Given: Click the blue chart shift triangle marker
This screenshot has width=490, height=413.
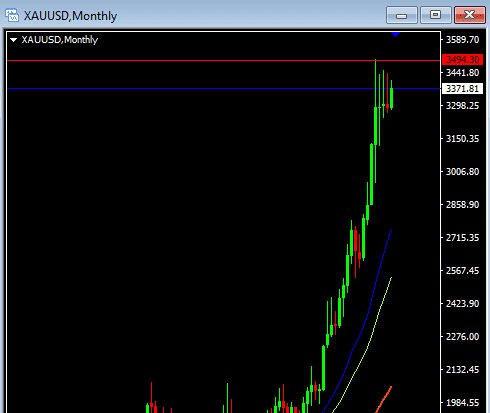Looking at the screenshot, I should (395, 34).
